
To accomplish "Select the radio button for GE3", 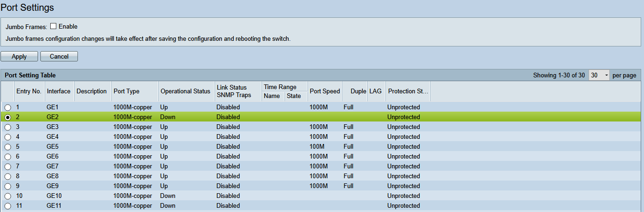I will tap(8, 127).
